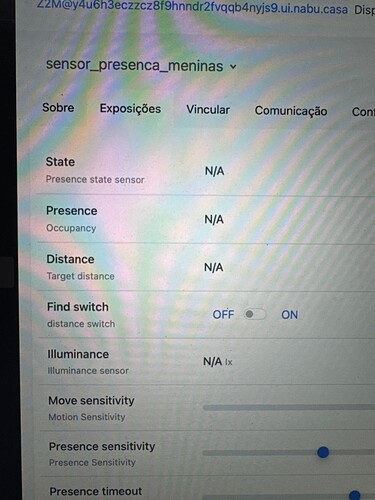
Task: Select the partially visible tab after Comunicação
Action: point(363,112)
